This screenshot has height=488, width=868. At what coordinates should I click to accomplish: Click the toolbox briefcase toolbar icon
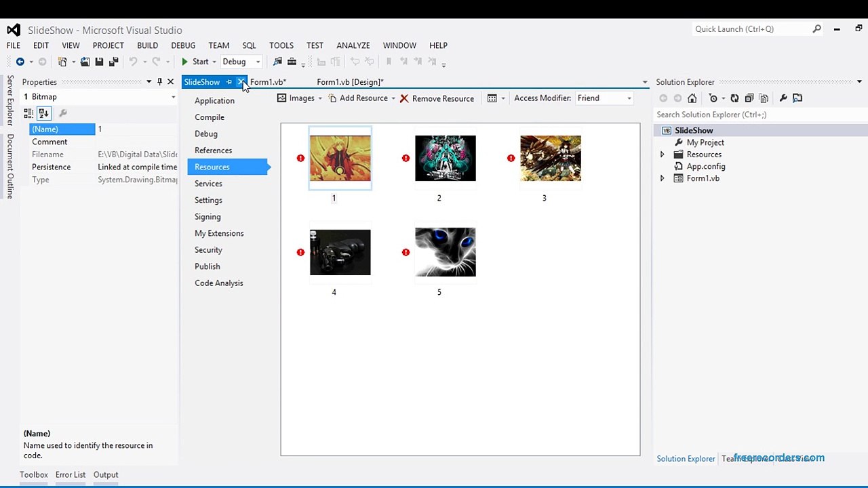point(292,62)
